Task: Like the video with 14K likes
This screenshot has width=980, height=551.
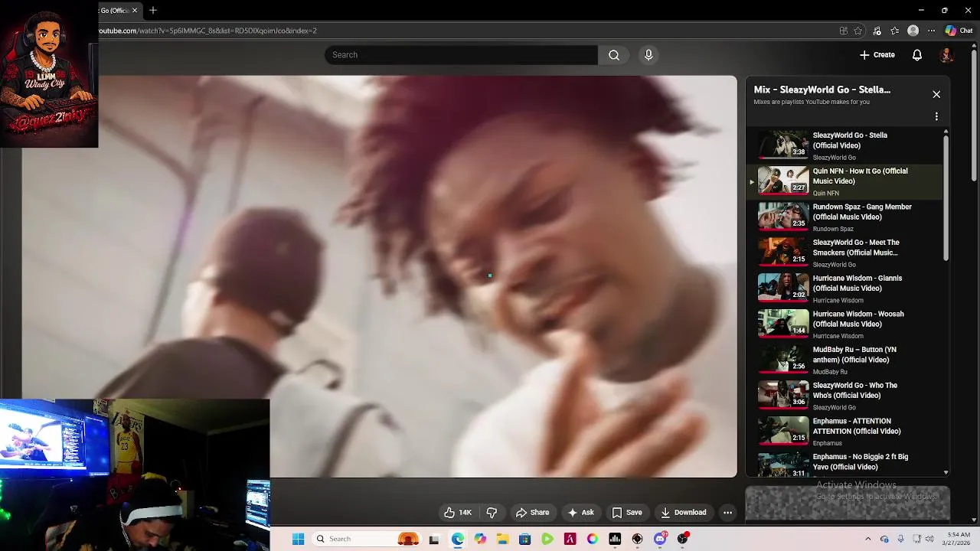Action: pyautogui.click(x=458, y=513)
